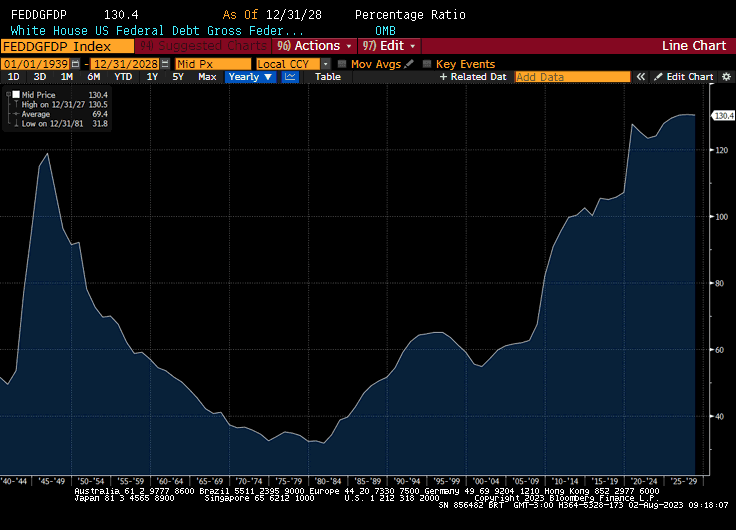This screenshot has width=736, height=530.
Task: Select the 5Y time range
Action: 178,77
